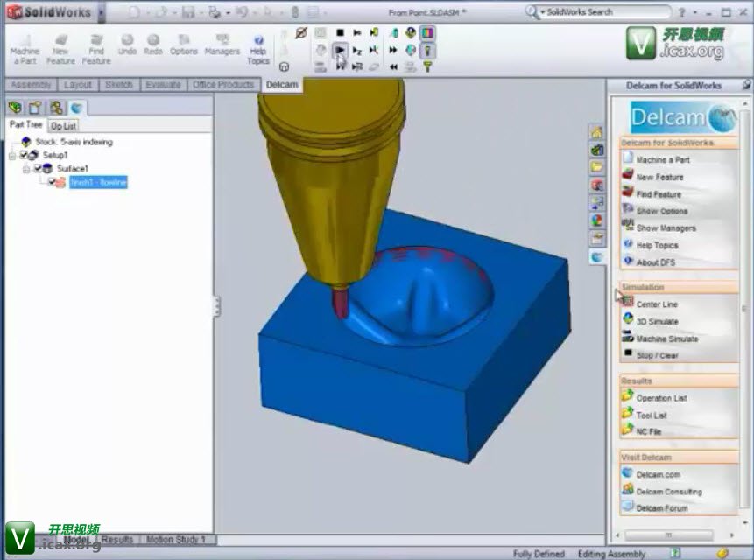Toggle the show-tool icon in the toolbar

tap(427, 50)
